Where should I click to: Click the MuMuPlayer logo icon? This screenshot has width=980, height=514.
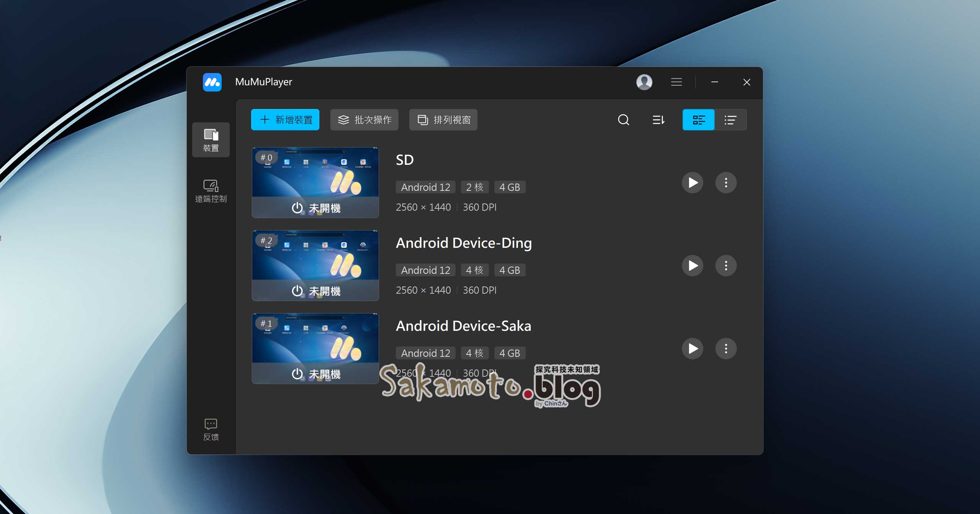(x=212, y=82)
